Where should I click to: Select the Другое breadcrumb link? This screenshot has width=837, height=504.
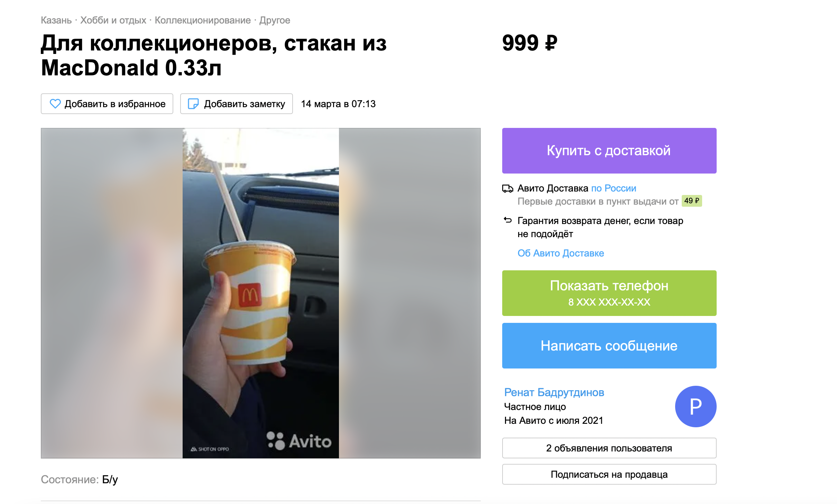(275, 20)
